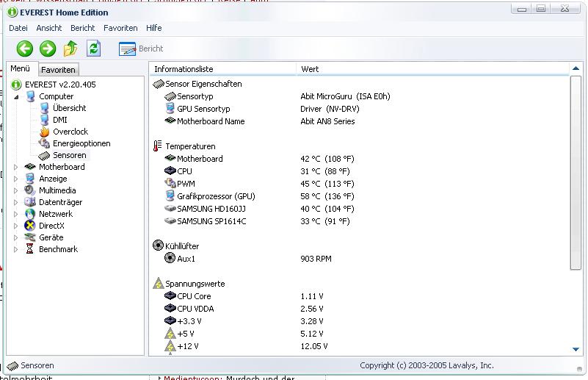Click the Kühllüfter fan icon

click(159, 245)
